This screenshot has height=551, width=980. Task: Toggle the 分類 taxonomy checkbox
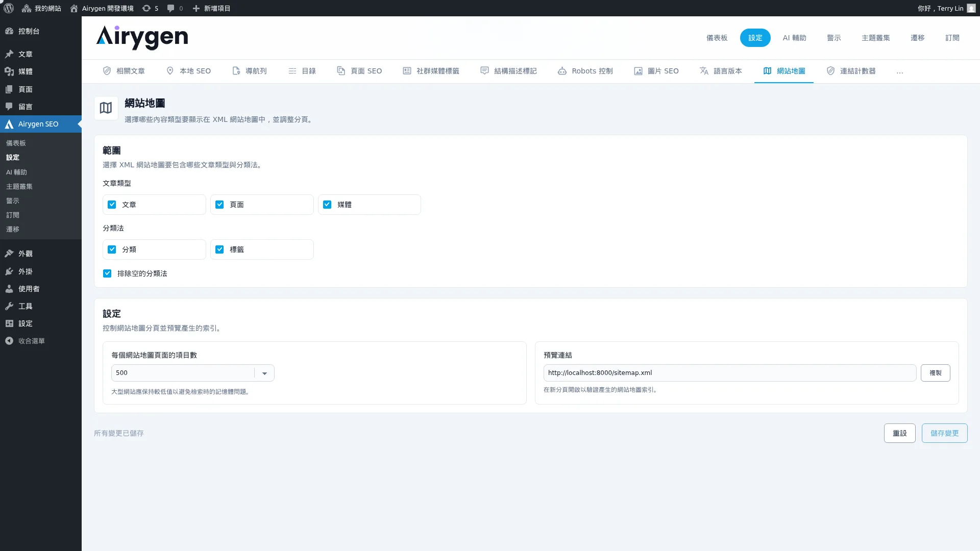[x=112, y=249]
